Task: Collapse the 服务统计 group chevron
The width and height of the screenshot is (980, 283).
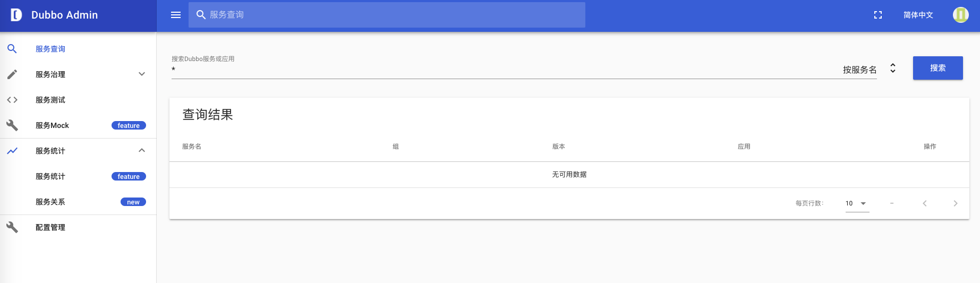Action: 142,150
